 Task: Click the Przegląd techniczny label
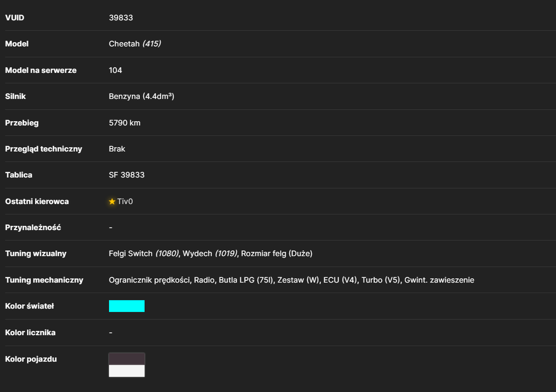pos(43,149)
